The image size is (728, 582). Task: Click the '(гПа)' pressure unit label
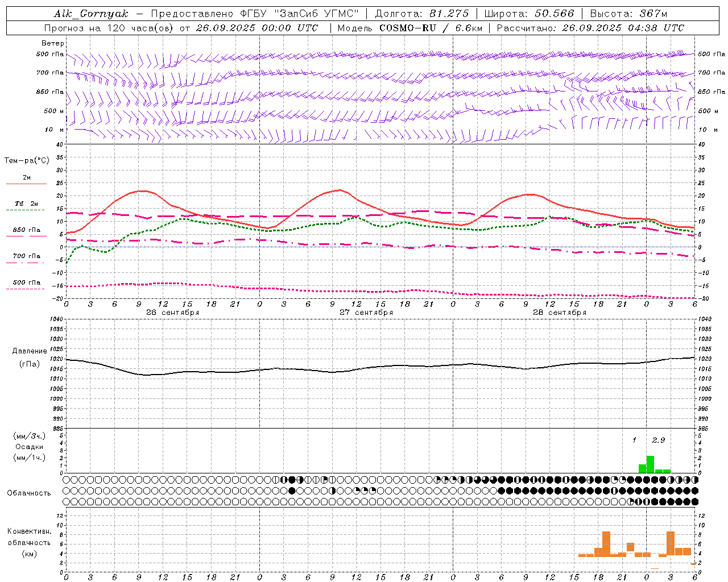pos(30,364)
